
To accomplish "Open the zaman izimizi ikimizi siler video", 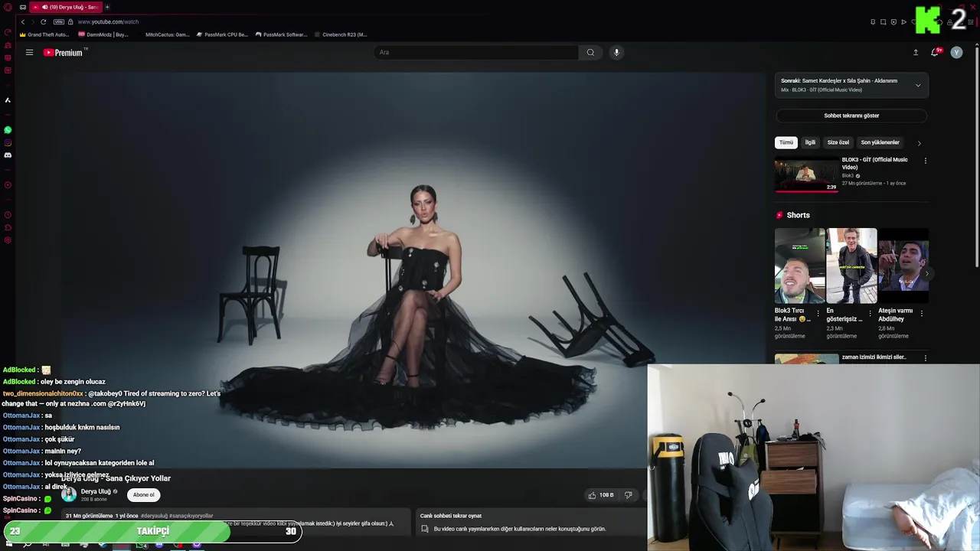I will [874, 357].
